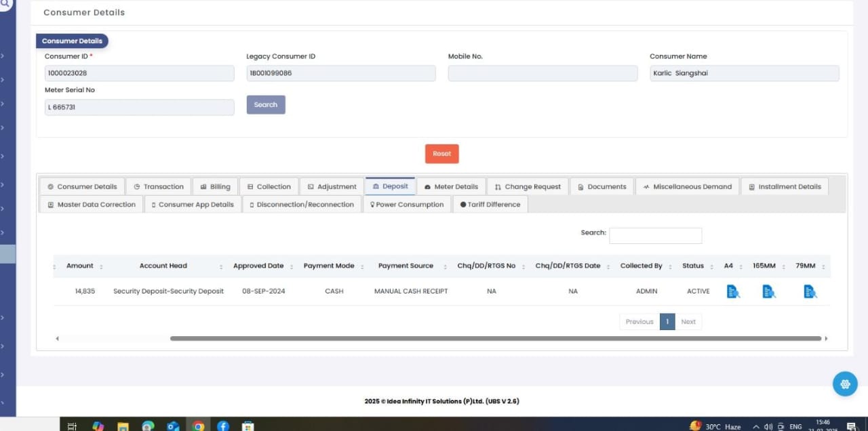This screenshot has width=868, height=431.
Task: Open the Transaction tab
Action: [x=158, y=186]
